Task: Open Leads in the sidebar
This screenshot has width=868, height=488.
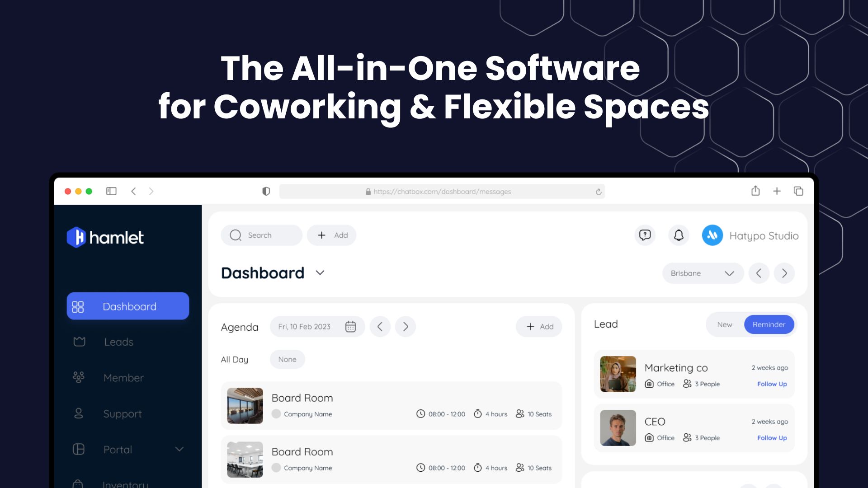Action: point(118,342)
